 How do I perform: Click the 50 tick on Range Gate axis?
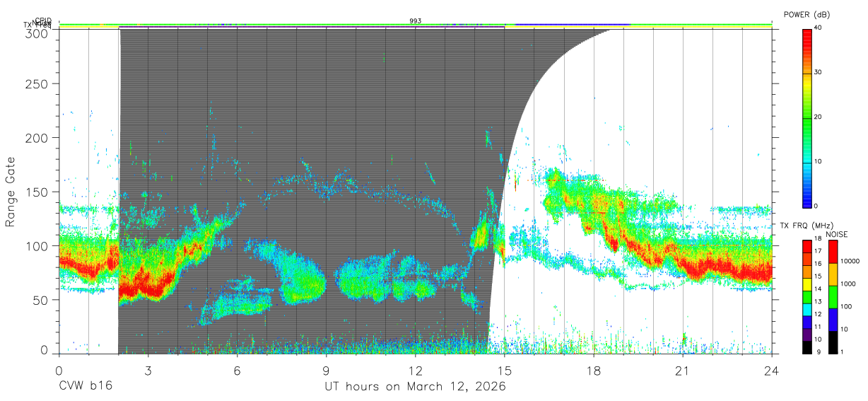tap(42, 300)
